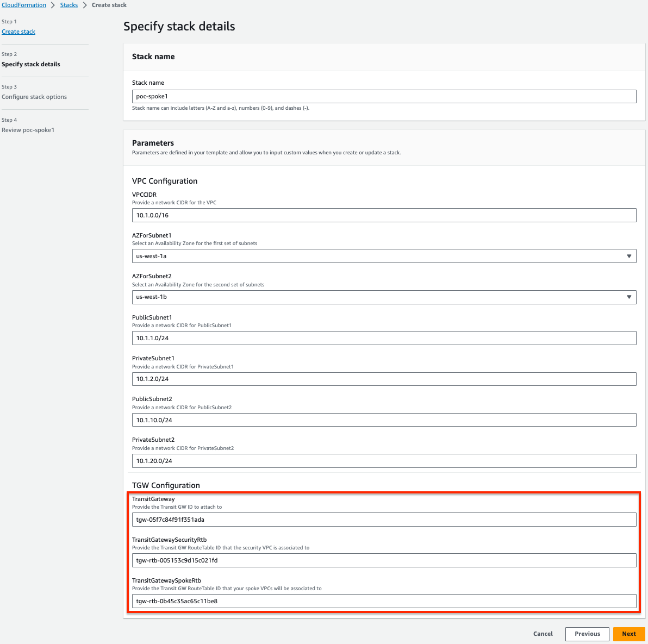Click the 'Provide the Transit GW ID to attach to' hint
This screenshot has height=644, width=648.
tap(177, 507)
